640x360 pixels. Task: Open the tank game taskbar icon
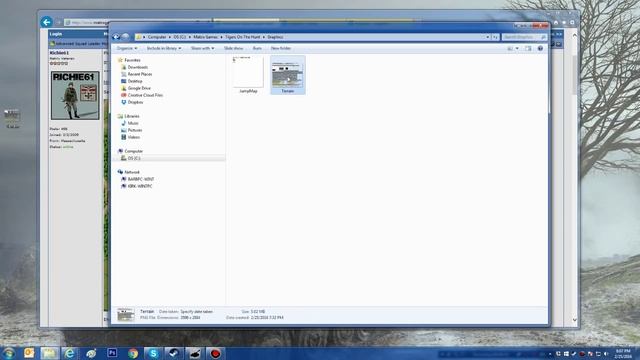[195, 353]
